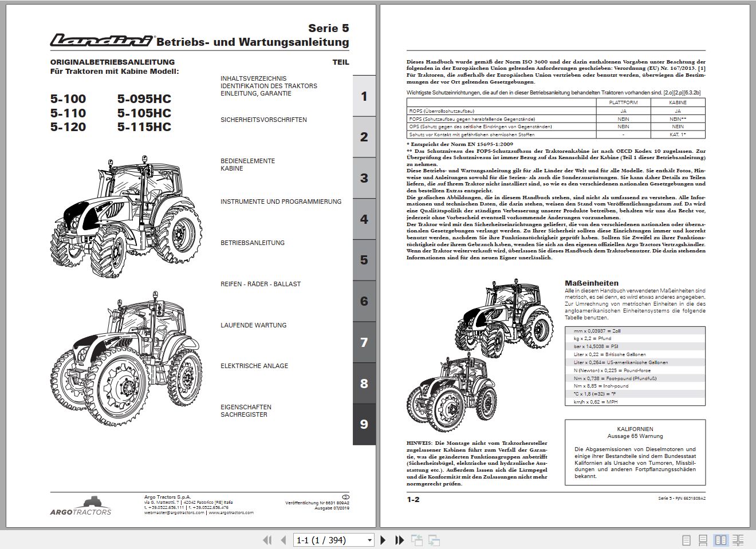Click the Maßeinheiten heading

[592, 283]
